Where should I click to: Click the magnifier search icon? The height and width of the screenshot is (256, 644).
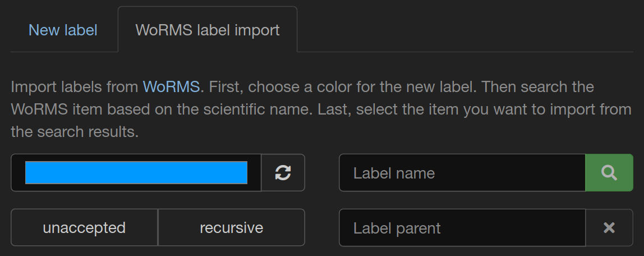[x=609, y=173]
